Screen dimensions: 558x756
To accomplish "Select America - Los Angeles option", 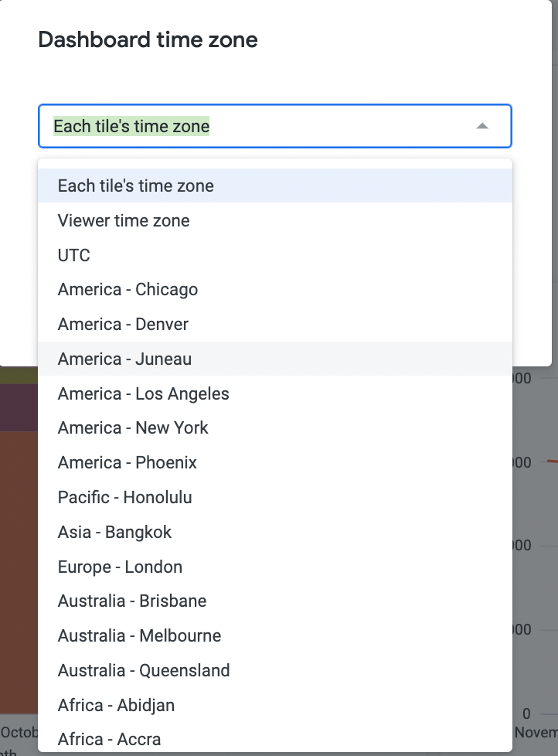I will click(x=143, y=393).
